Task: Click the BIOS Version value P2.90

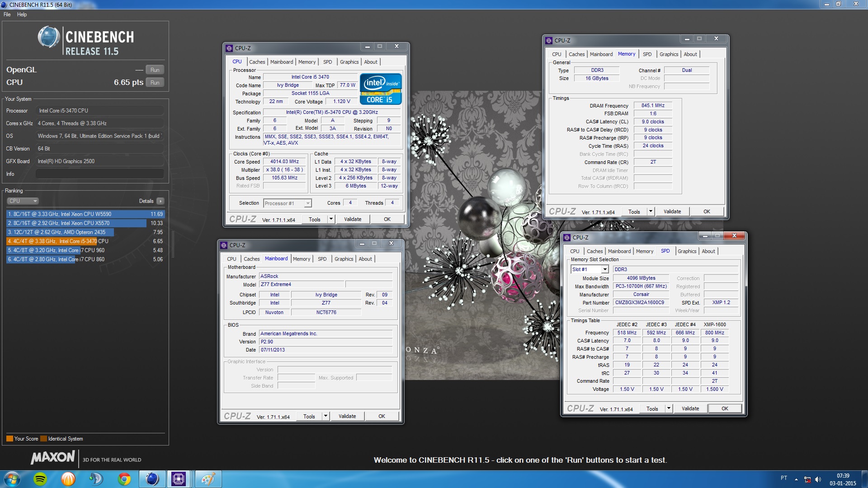Action: pos(325,342)
